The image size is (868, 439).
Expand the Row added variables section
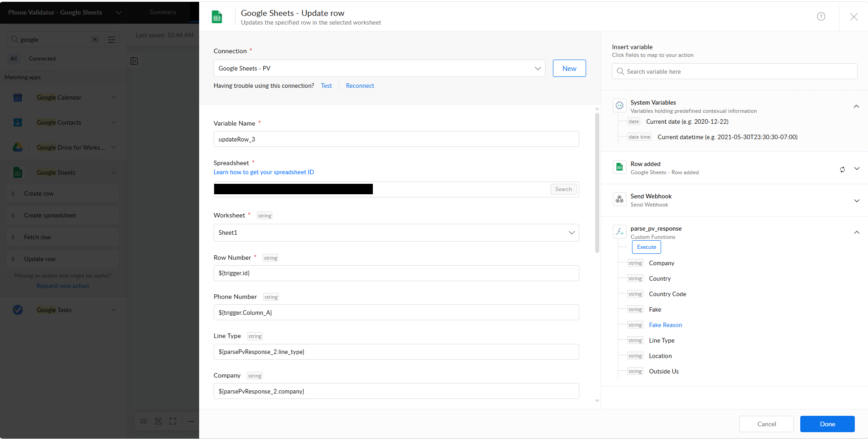[857, 169]
